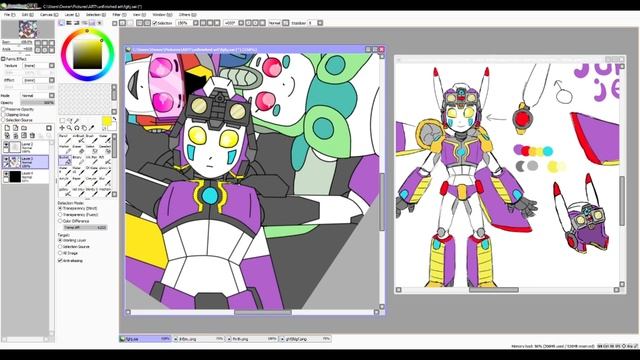Select the black-filled bottom layer

(25, 177)
